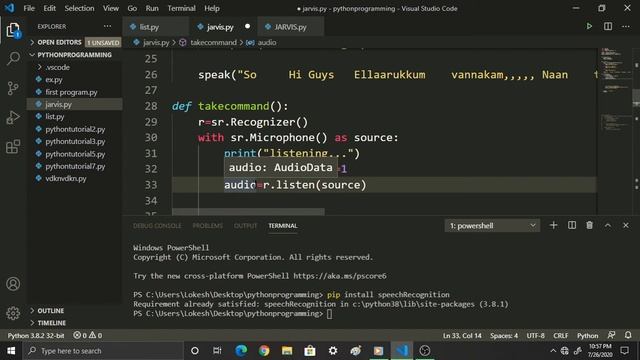This screenshot has width=640, height=360.
Task: Change Python language mode
Action: (587, 336)
